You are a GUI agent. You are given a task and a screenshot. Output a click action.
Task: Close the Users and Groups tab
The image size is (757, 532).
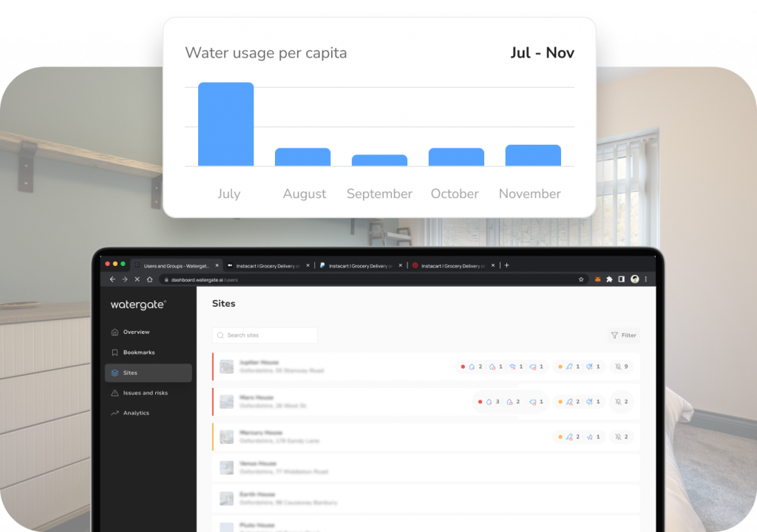[x=217, y=265]
